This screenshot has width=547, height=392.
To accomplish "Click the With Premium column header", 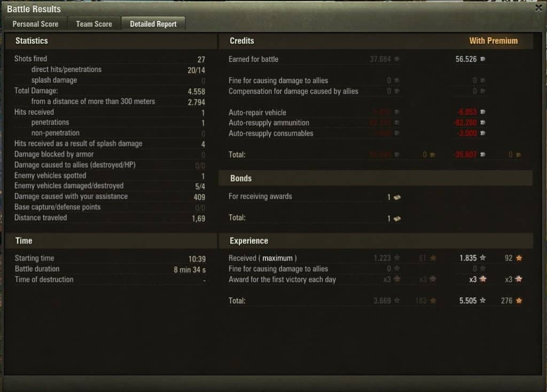I will pyautogui.click(x=493, y=41).
